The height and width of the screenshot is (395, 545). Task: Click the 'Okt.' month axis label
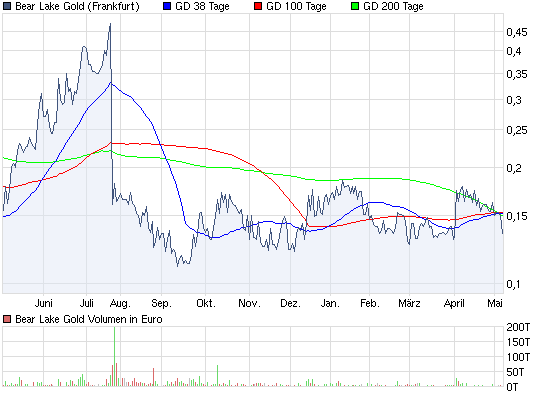tap(206, 303)
